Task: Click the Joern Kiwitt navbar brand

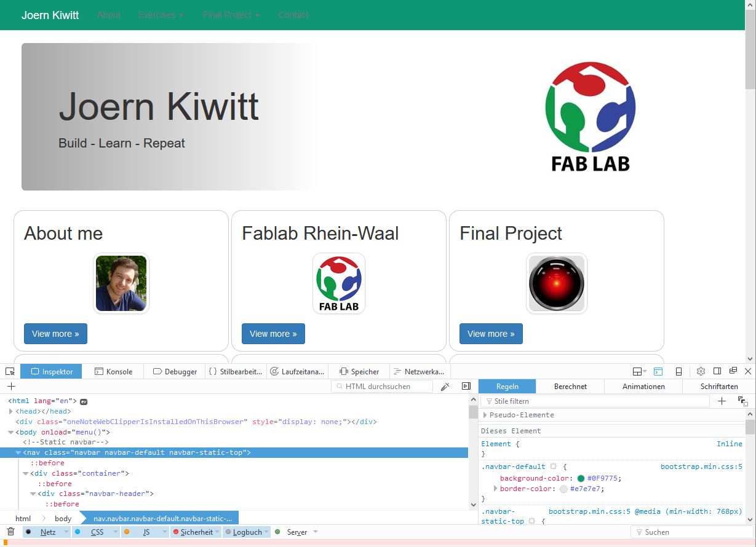Action: (50, 15)
